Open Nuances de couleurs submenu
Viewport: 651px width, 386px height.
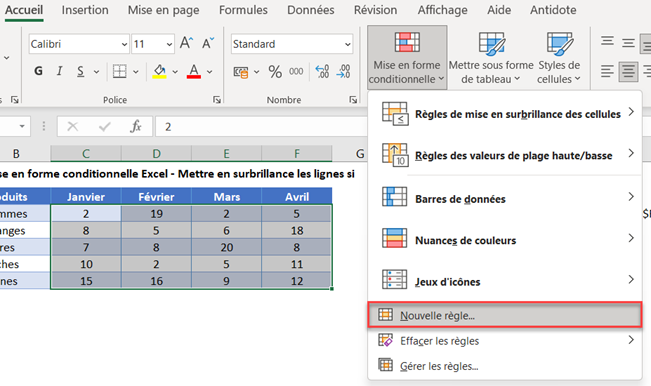[505, 240]
